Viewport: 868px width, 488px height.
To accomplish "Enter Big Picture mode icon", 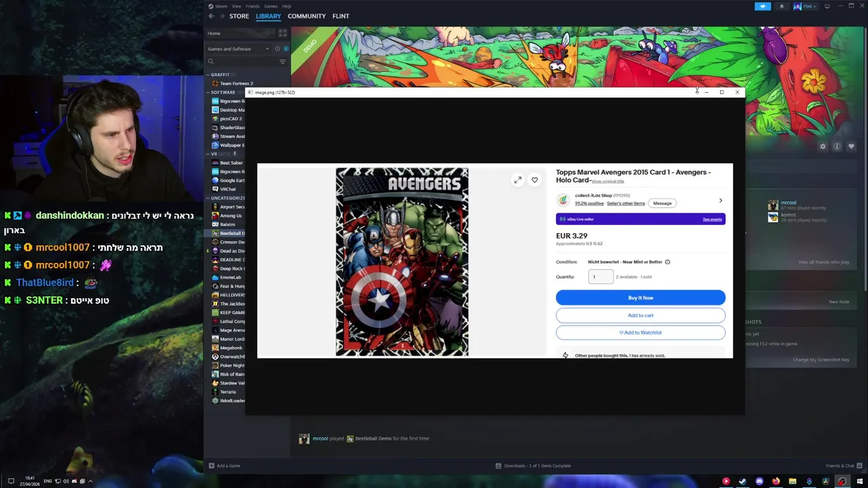I will [x=827, y=6].
